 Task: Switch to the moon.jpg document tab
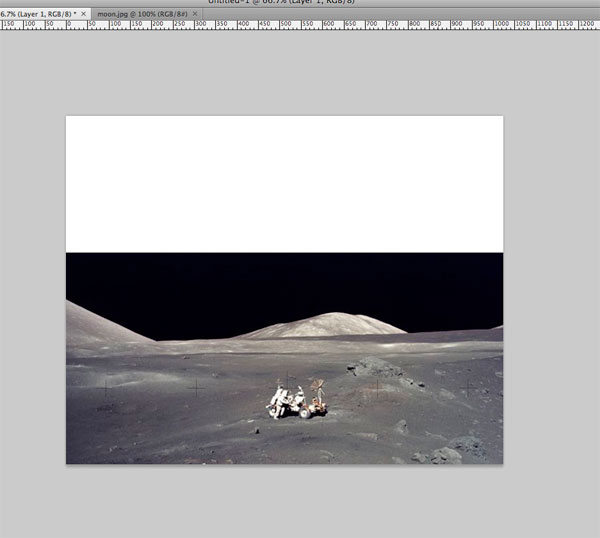tap(141, 12)
